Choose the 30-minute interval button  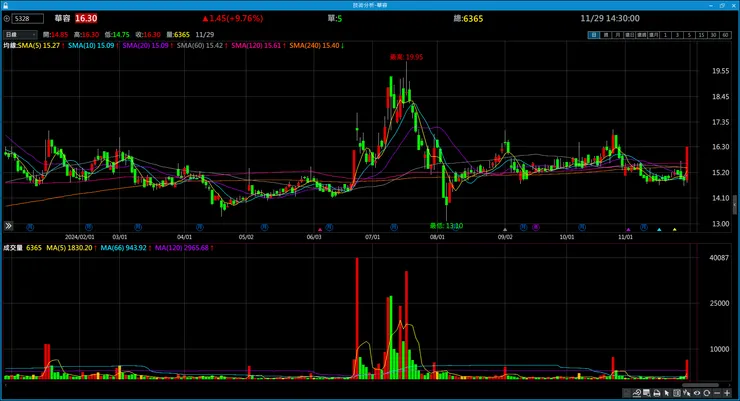coord(713,35)
